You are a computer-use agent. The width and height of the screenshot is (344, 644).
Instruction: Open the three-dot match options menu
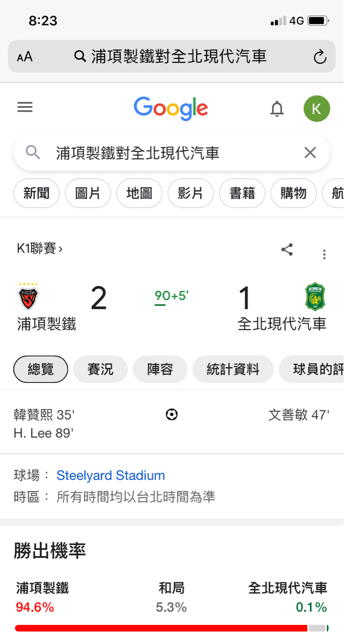click(x=324, y=254)
